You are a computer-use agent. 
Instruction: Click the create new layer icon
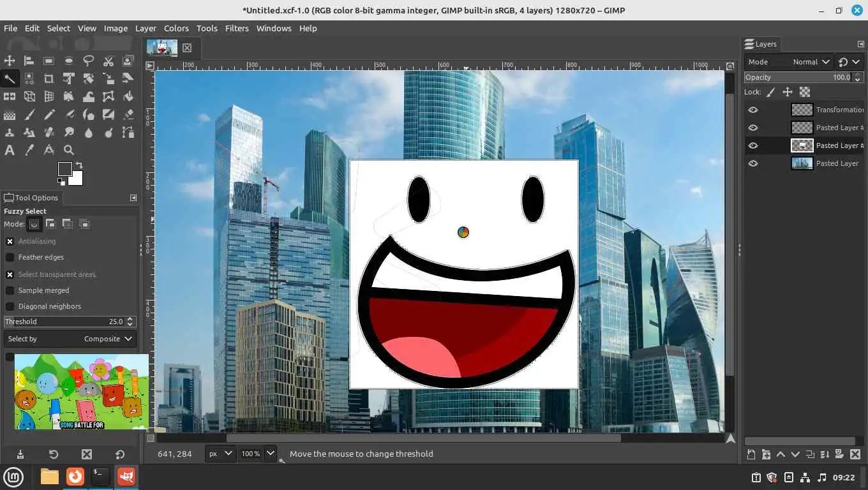751,454
